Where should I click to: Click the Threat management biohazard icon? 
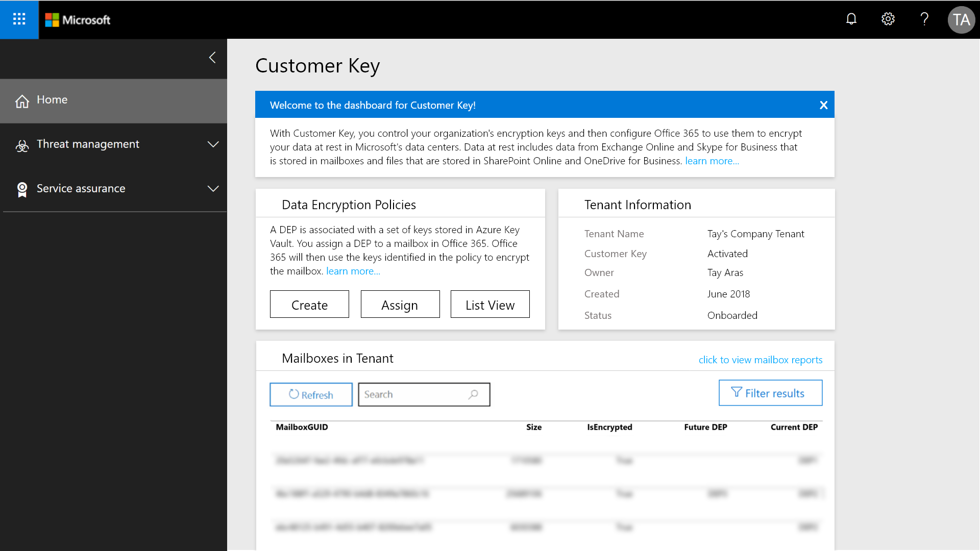(22, 146)
